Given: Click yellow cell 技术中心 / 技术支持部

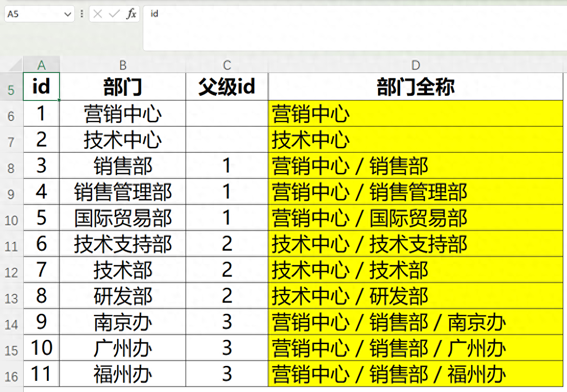Looking at the screenshot, I should point(415,243).
